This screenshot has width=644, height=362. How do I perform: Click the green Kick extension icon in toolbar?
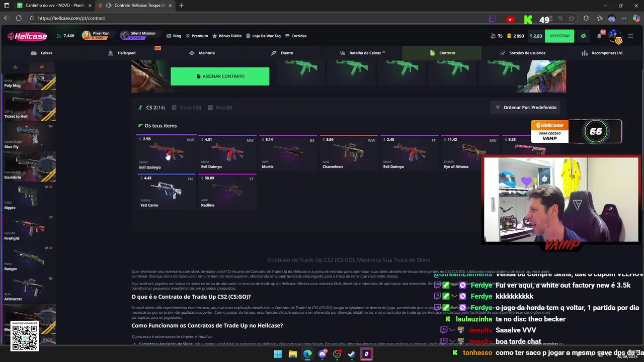(528, 19)
